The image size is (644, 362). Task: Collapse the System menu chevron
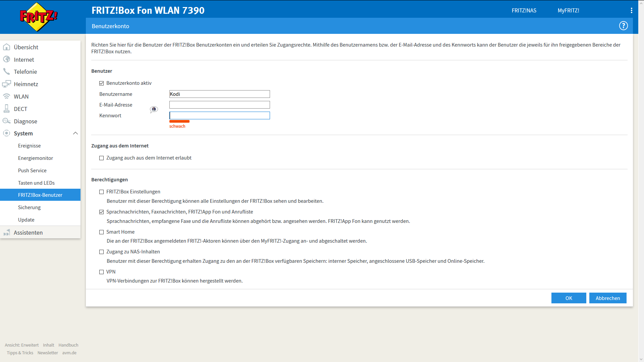pyautogui.click(x=75, y=133)
